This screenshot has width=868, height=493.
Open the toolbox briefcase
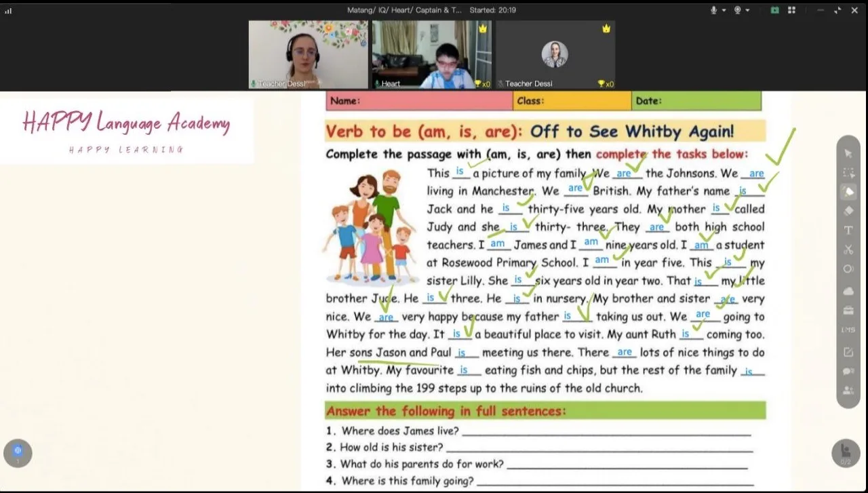848,311
